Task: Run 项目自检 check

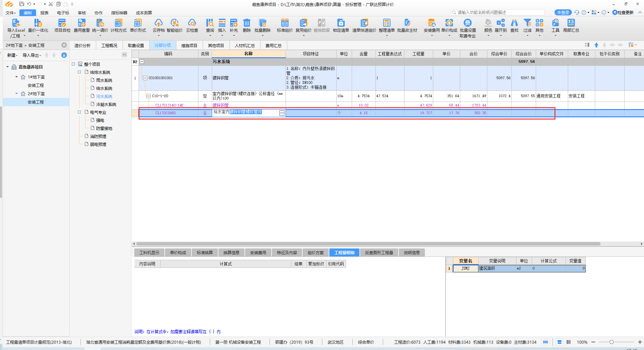Action: (62, 26)
